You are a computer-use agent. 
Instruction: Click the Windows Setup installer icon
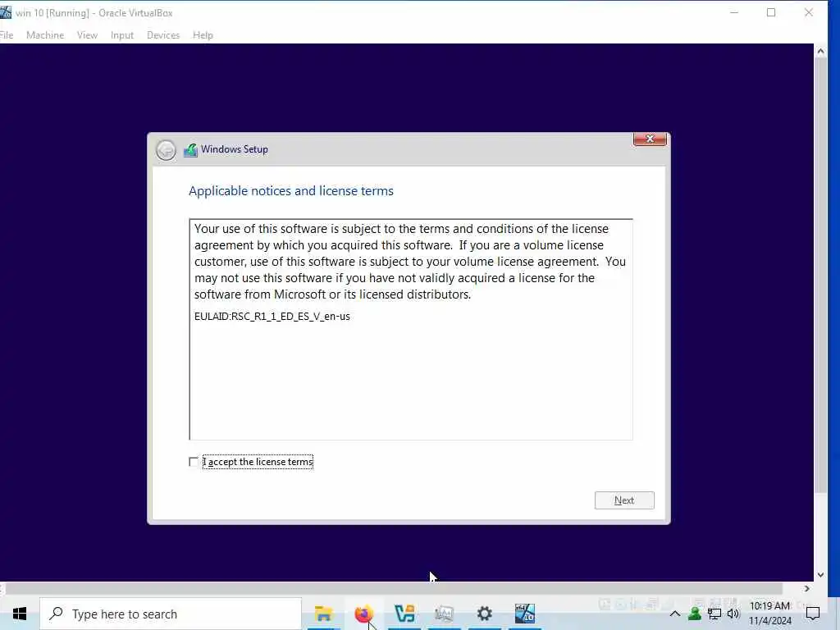tap(190, 150)
